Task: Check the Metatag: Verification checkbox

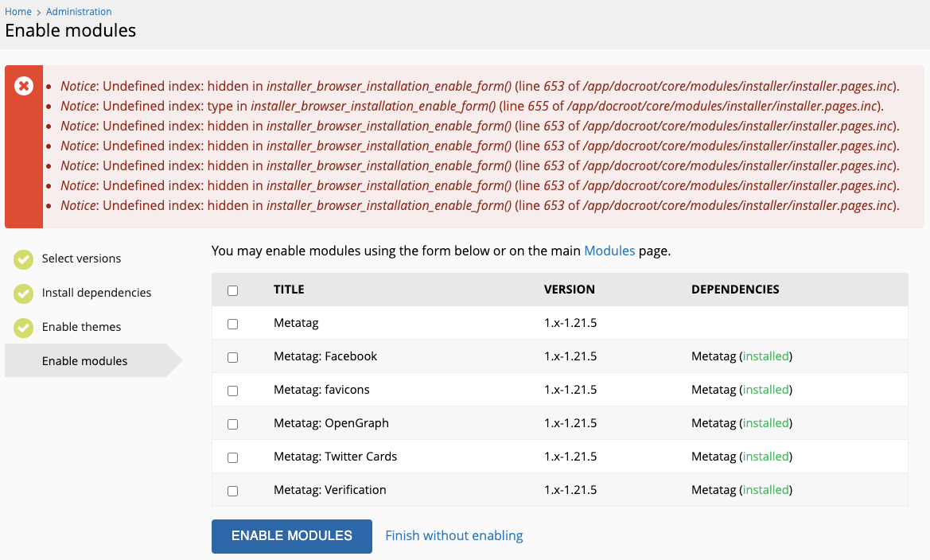Action: tap(232, 491)
